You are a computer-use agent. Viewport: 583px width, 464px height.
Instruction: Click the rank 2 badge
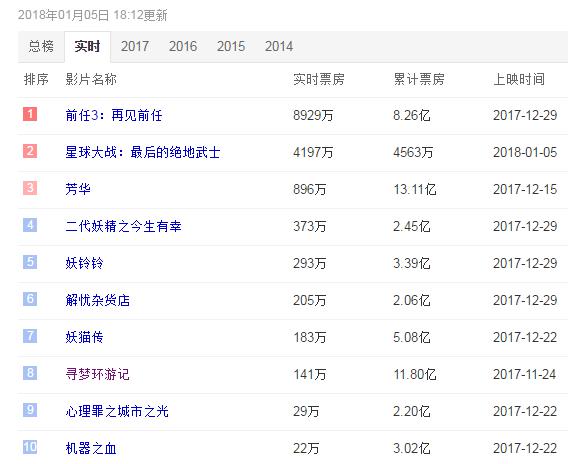30,151
